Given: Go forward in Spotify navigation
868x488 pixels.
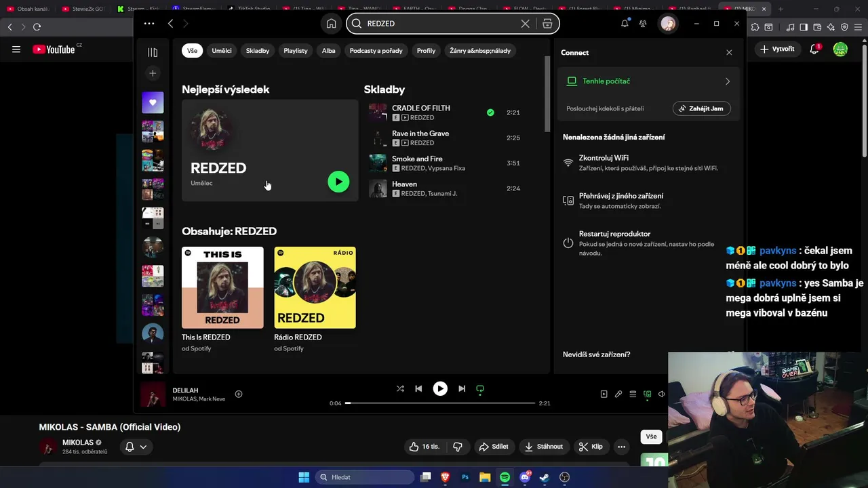Looking at the screenshot, I should click(x=186, y=24).
